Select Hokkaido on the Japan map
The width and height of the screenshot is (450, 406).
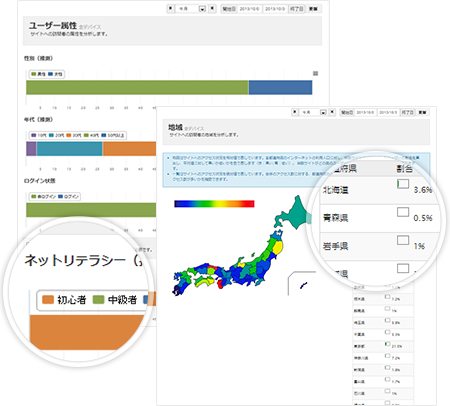tap(296, 213)
